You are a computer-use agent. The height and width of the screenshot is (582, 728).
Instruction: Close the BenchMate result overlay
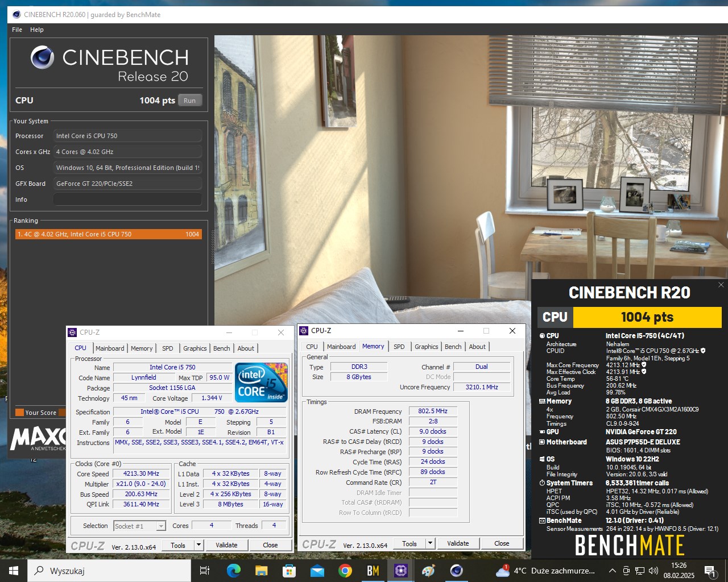click(721, 285)
